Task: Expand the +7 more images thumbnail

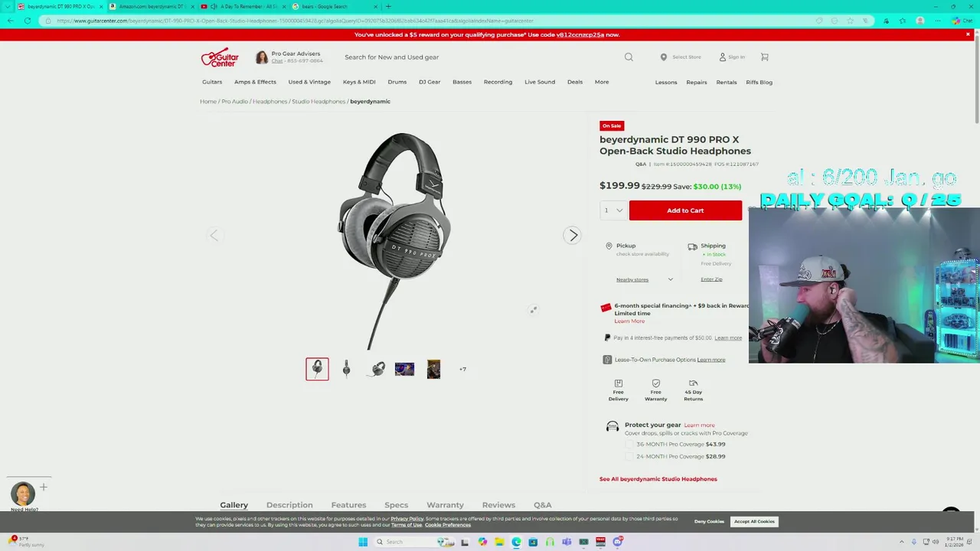Action: click(462, 370)
